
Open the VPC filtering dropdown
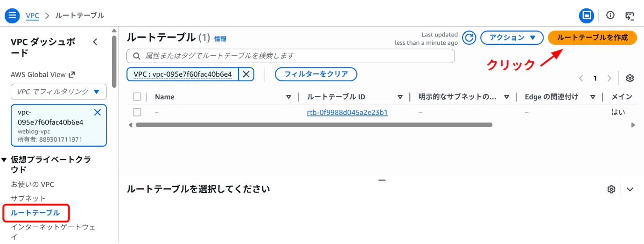tap(59, 92)
